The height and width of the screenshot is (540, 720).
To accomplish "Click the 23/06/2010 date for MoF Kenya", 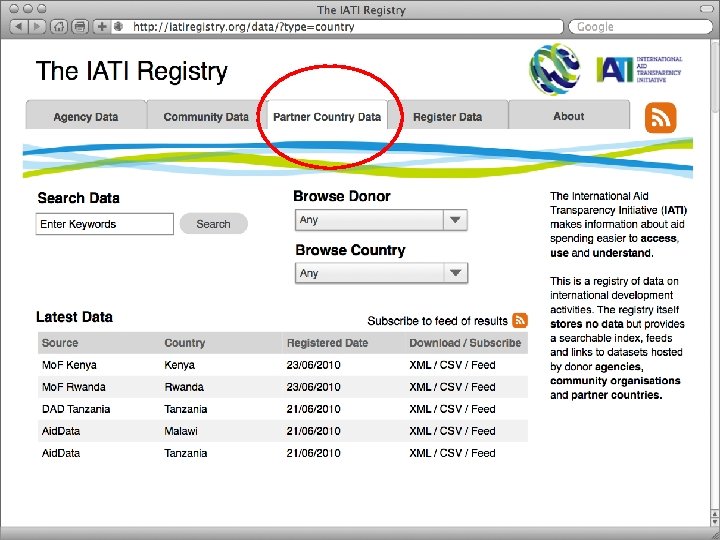I will pyautogui.click(x=314, y=365).
